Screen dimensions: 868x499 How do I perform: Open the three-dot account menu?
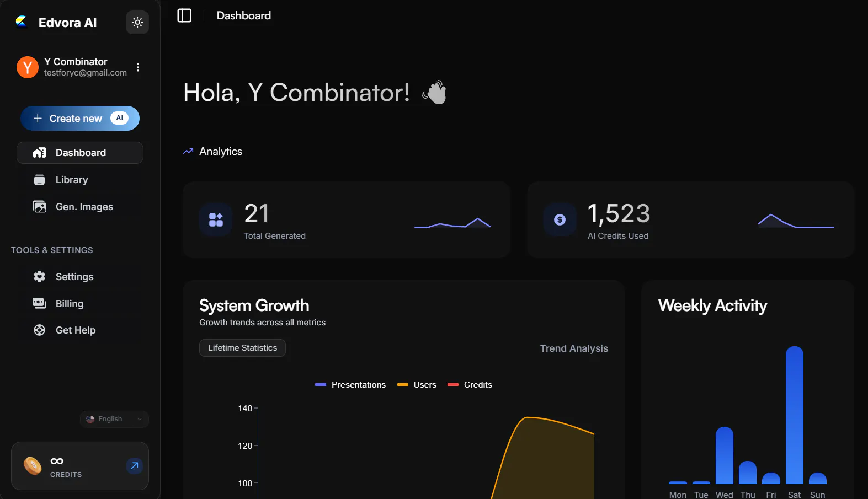(x=138, y=67)
